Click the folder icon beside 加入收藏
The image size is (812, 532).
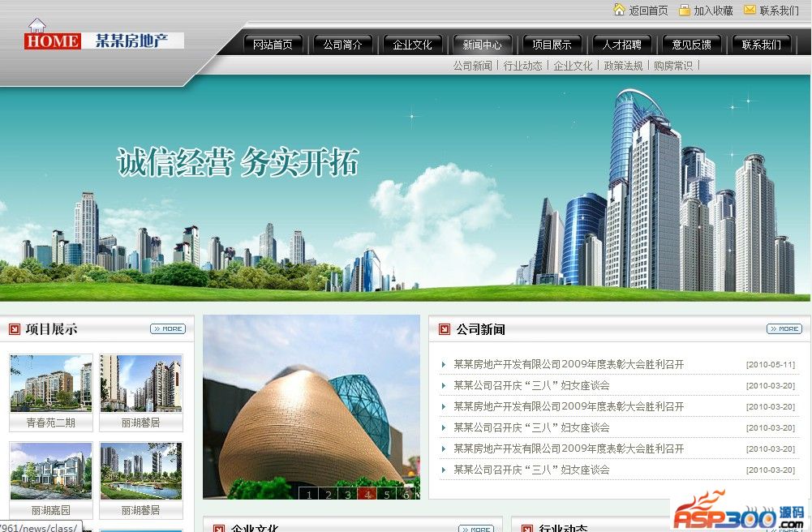[684, 10]
